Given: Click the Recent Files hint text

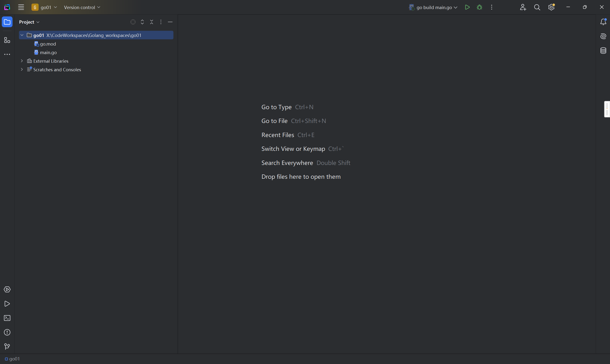Looking at the screenshot, I should tap(278, 135).
